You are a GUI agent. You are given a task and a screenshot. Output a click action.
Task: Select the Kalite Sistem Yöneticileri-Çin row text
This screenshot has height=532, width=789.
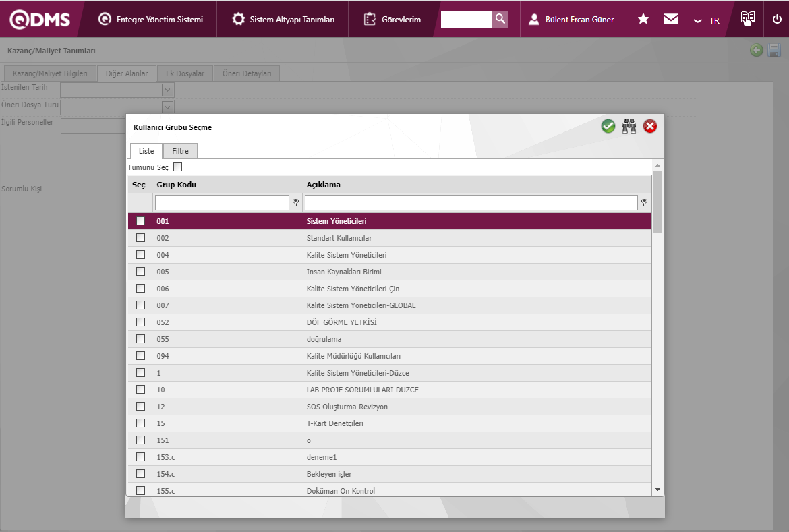tap(353, 289)
